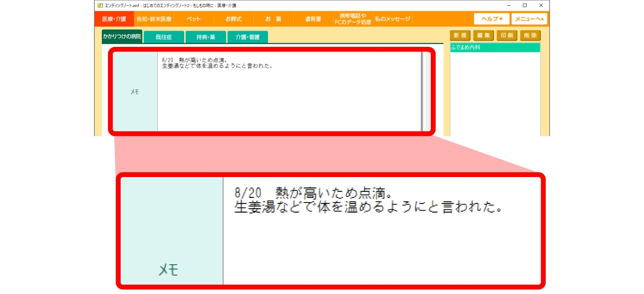
Task: Select ペット in the top navigation
Action: point(194,19)
